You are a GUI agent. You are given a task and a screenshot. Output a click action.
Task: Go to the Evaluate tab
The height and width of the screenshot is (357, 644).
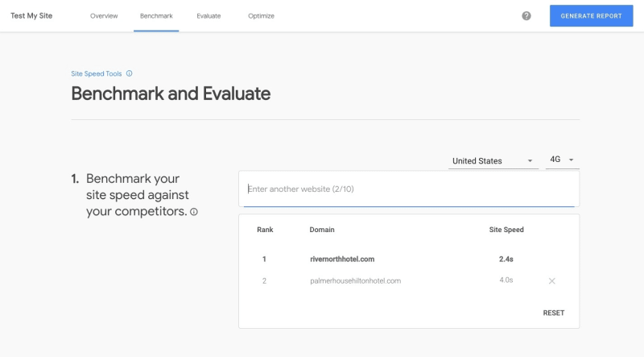pos(208,16)
